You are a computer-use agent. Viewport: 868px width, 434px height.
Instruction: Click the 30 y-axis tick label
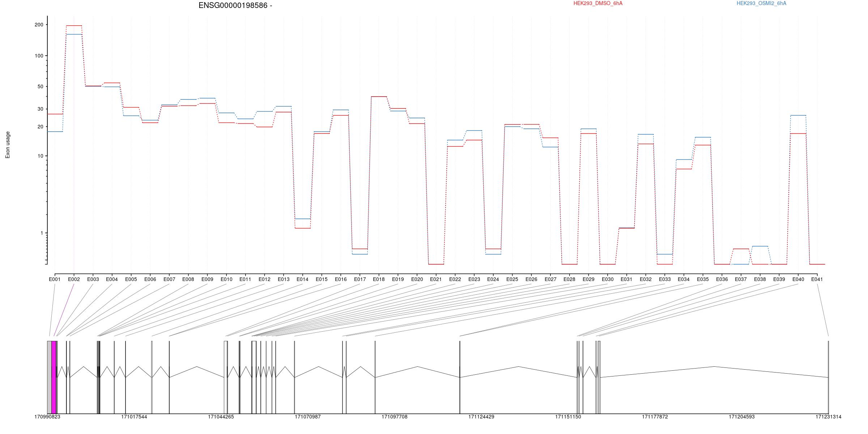pos(40,109)
